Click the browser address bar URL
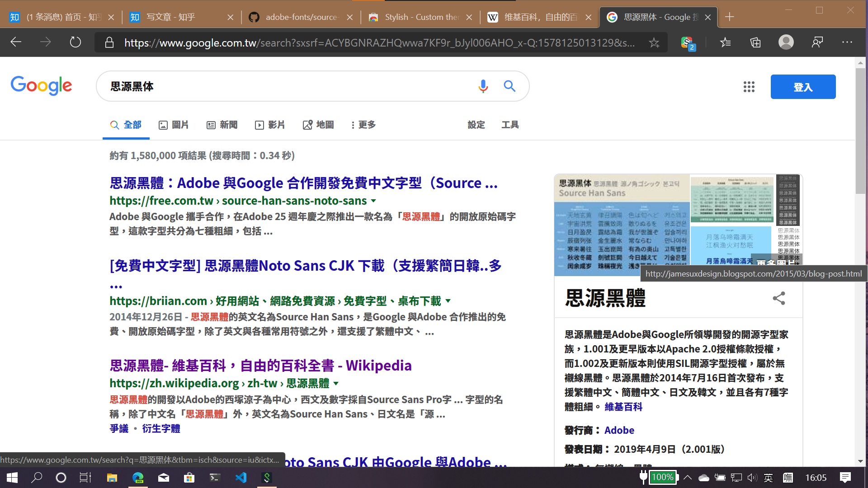Screen dimensions: 868x488 380,42
